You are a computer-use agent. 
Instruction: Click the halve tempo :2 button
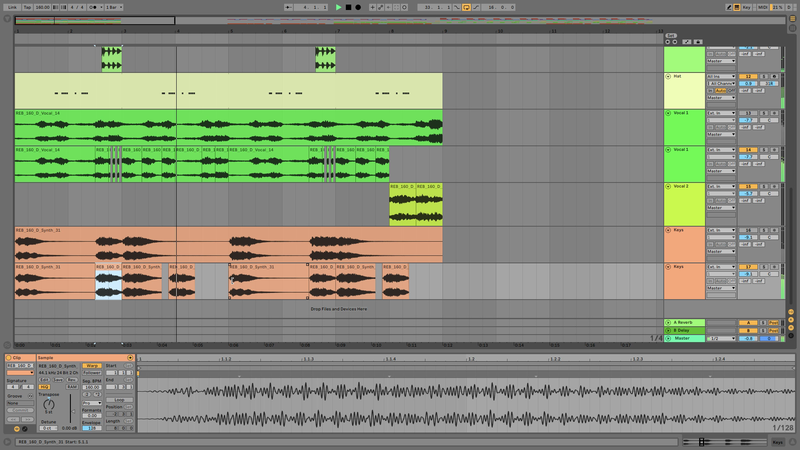tap(87, 394)
